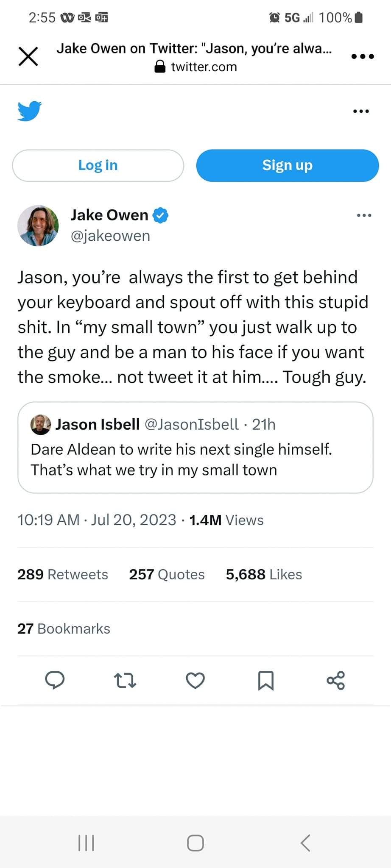The image size is (391, 868).
Task: Tap the reply speech bubble icon
Action: point(55,680)
